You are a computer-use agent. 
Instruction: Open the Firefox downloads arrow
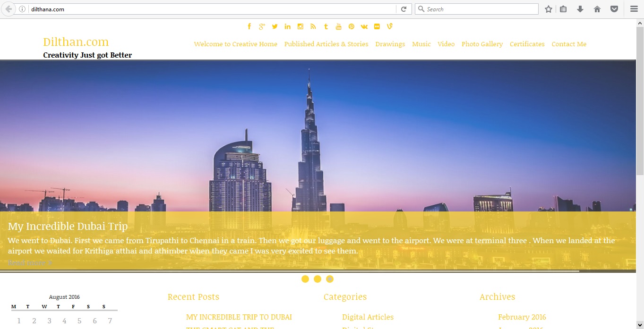click(580, 9)
